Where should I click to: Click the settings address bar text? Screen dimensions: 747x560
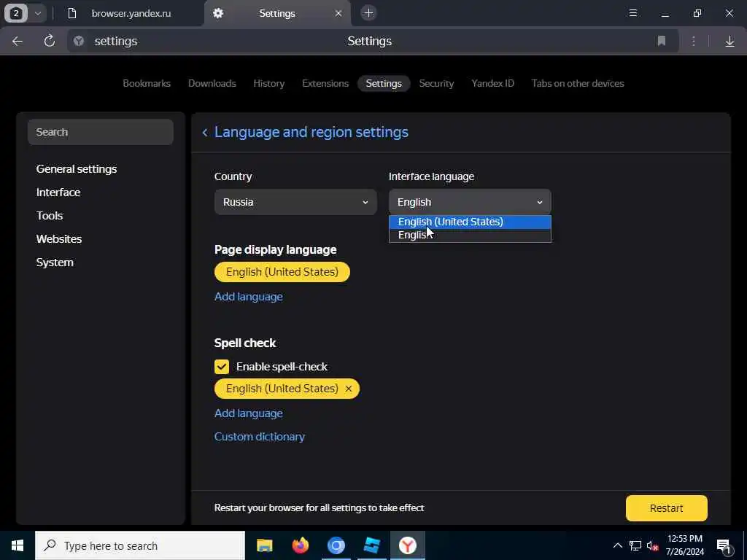point(116,41)
